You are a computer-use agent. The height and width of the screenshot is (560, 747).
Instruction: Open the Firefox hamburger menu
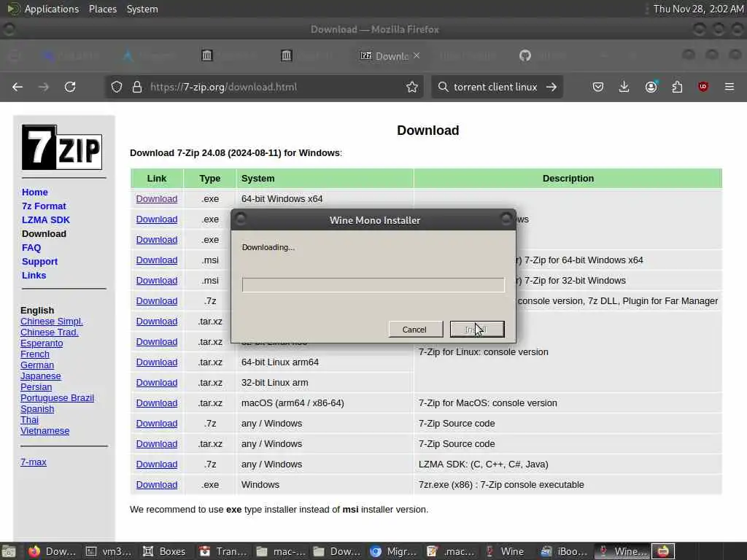pyautogui.click(x=729, y=87)
